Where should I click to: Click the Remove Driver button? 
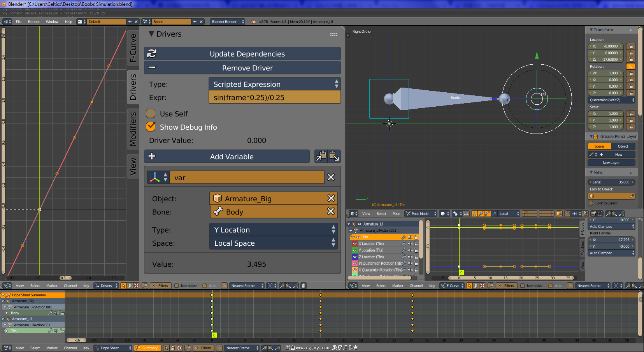(242, 68)
